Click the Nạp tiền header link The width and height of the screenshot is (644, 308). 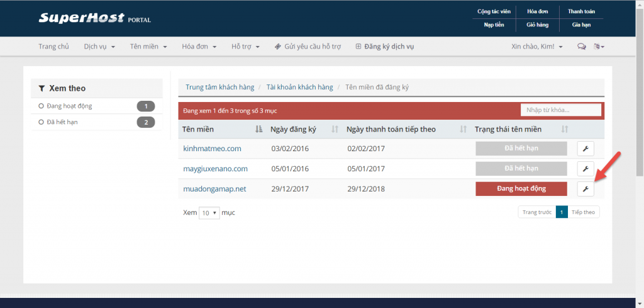coord(493,25)
